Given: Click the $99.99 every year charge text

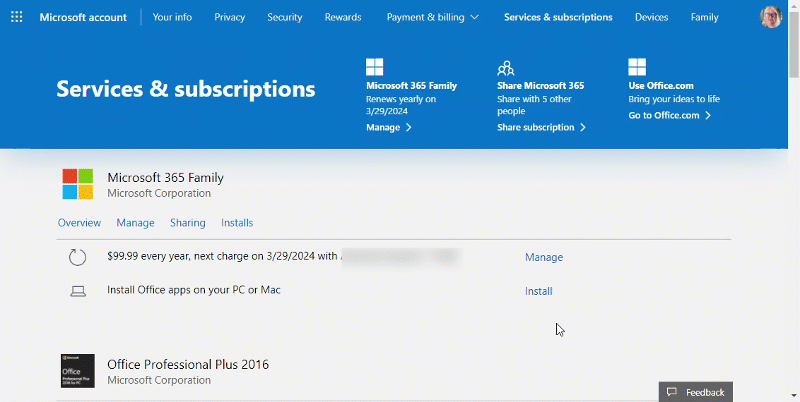Looking at the screenshot, I should click(x=222, y=256).
